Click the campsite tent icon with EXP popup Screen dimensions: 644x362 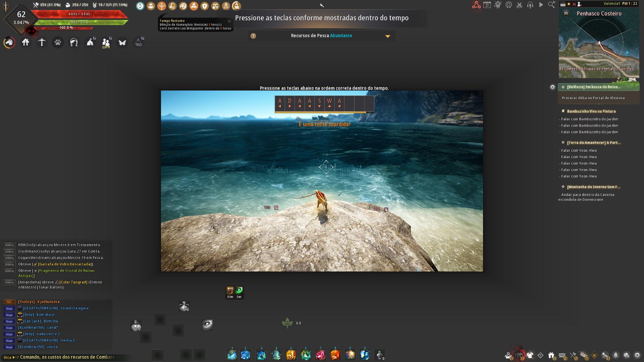(x=90, y=42)
